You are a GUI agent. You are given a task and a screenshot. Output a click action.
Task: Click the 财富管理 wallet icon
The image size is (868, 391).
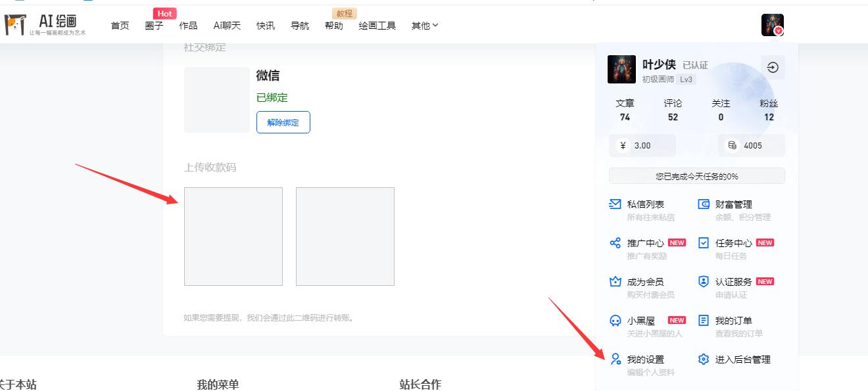pos(704,204)
